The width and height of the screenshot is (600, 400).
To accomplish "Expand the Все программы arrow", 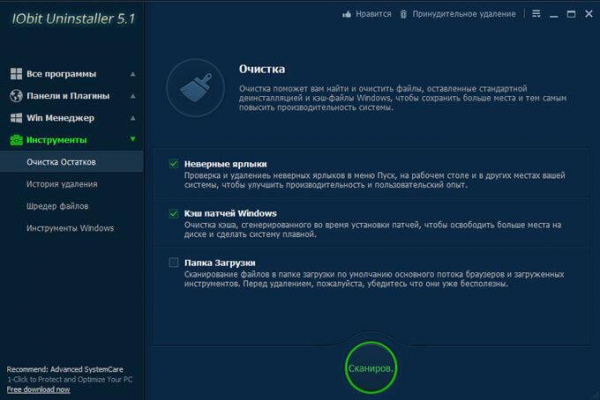I will click(x=133, y=74).
